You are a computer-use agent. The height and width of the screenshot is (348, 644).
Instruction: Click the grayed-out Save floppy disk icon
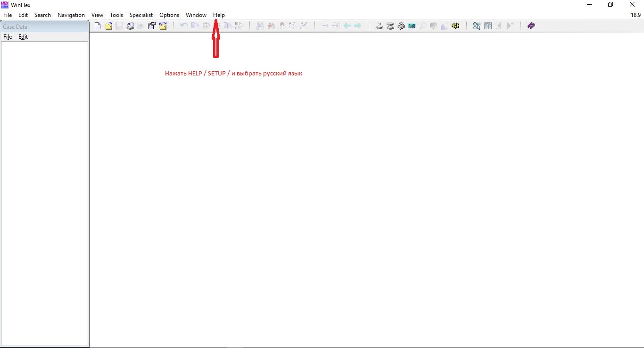119,26
